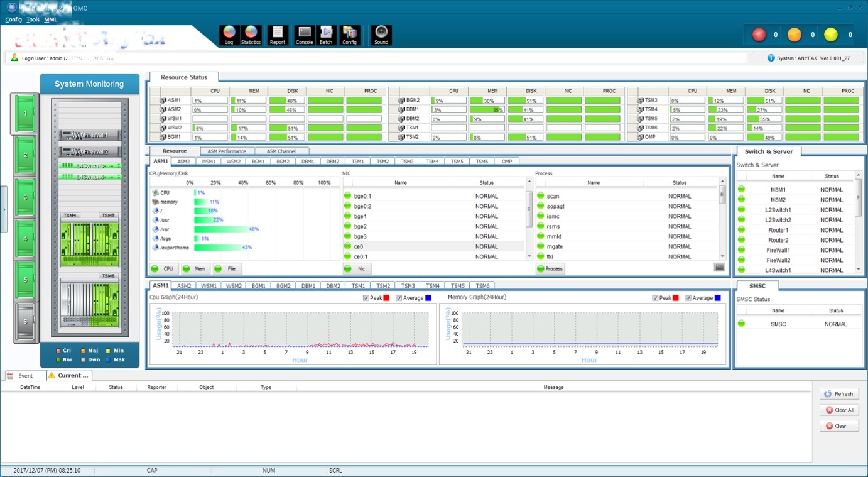Click the Clear All button
The width and height of the screenshot is (868, 477).
pyautogui.click(x=839, y=410)
